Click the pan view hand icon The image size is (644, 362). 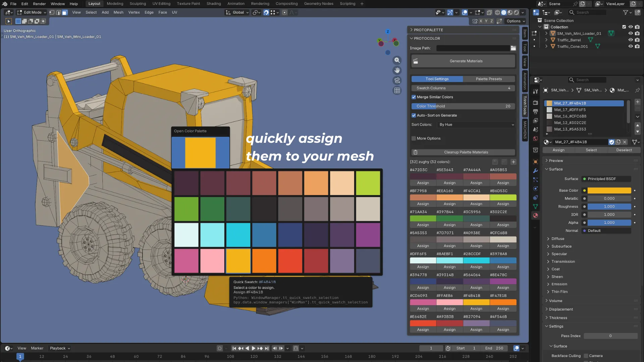point(397,70)
